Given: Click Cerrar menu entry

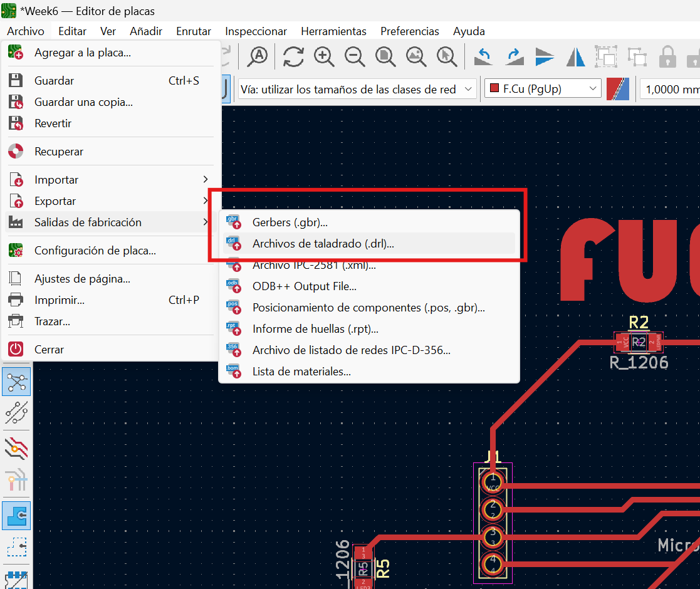Looking at the screenshot, I should click(x=111, y=350).
